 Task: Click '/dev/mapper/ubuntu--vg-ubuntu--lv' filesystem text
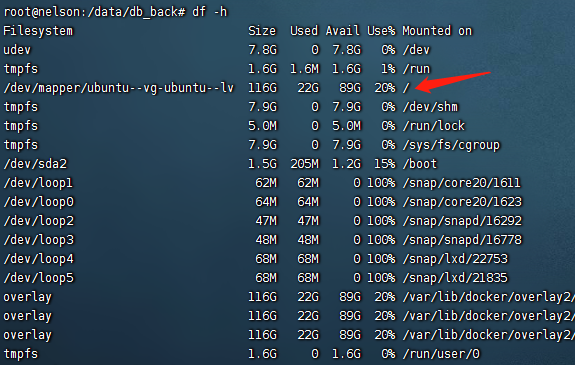(x=118, y=88)
